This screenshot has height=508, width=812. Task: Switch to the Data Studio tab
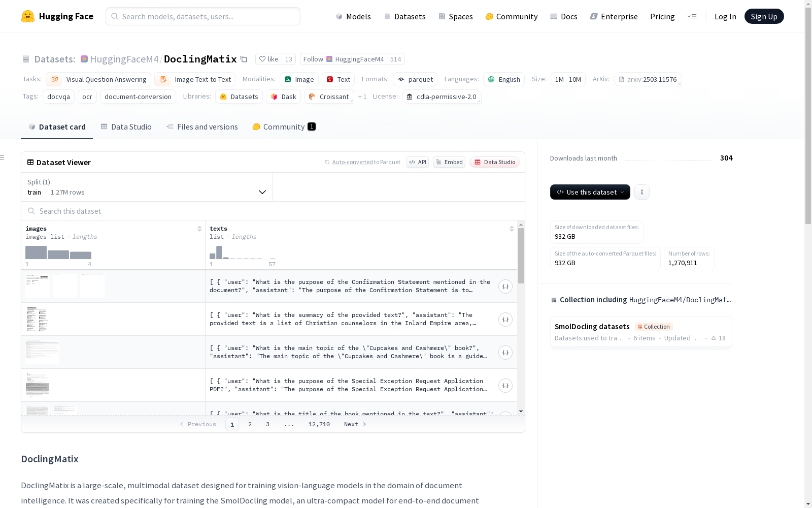tap(126, 127)
